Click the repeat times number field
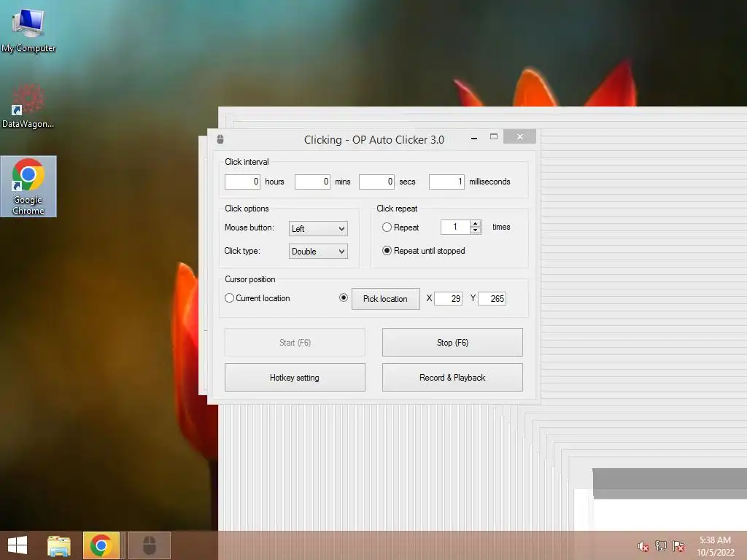Viewport: 747px width, 560px height. click(x=455, y=227)
